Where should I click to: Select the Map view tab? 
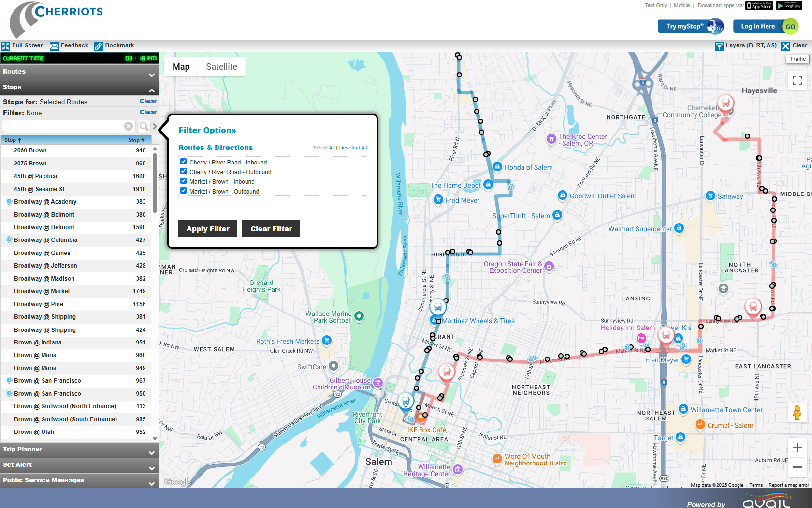pyautogui.click(x=181, y=67)
